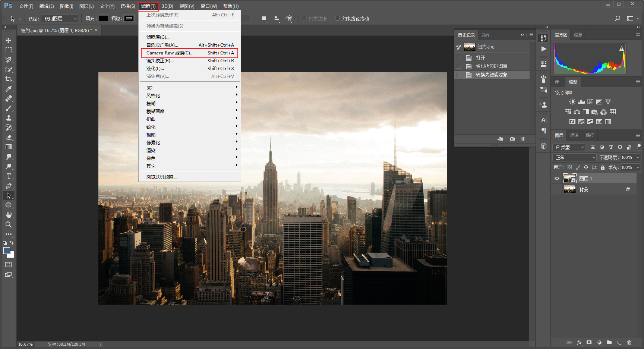Create new snapshot in History panel
Viewport: 644px width, 349px height.
(x=512, y=139)
